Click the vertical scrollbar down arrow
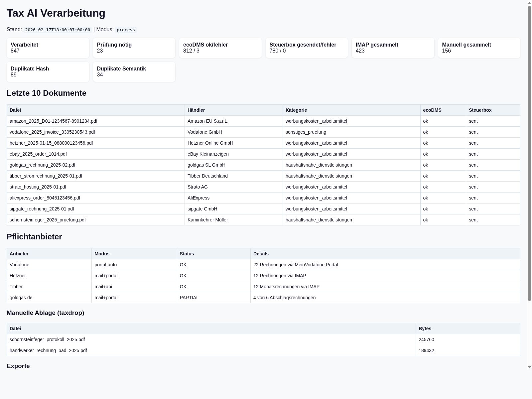This screenshot has width=532, height=399. tap(529, 367)
